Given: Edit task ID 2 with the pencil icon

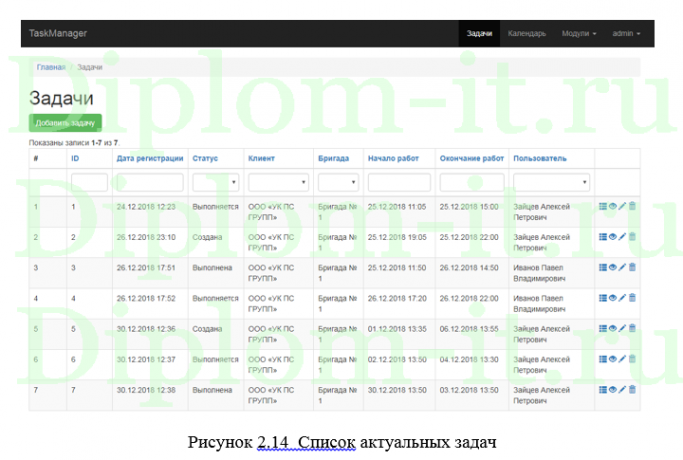Looking at the screenshot, I should (x=622, y=237).
